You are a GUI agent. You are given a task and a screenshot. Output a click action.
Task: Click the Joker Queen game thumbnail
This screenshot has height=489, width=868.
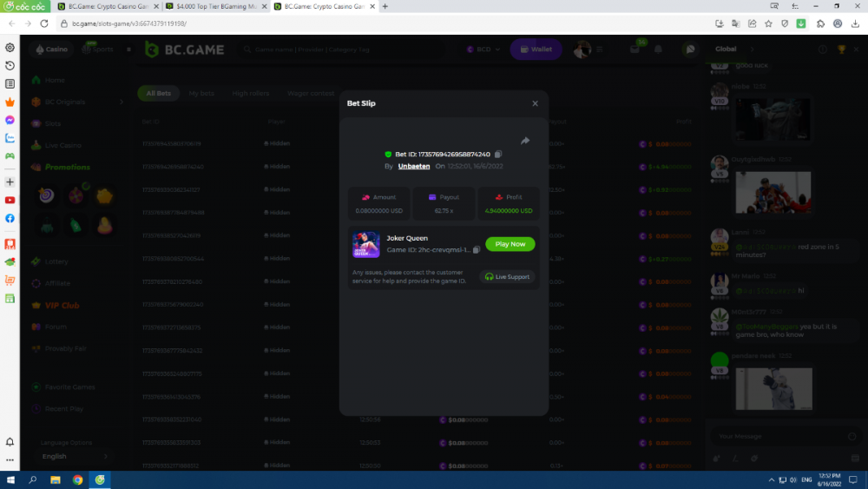pyautogui.click(x=366, y=245)
